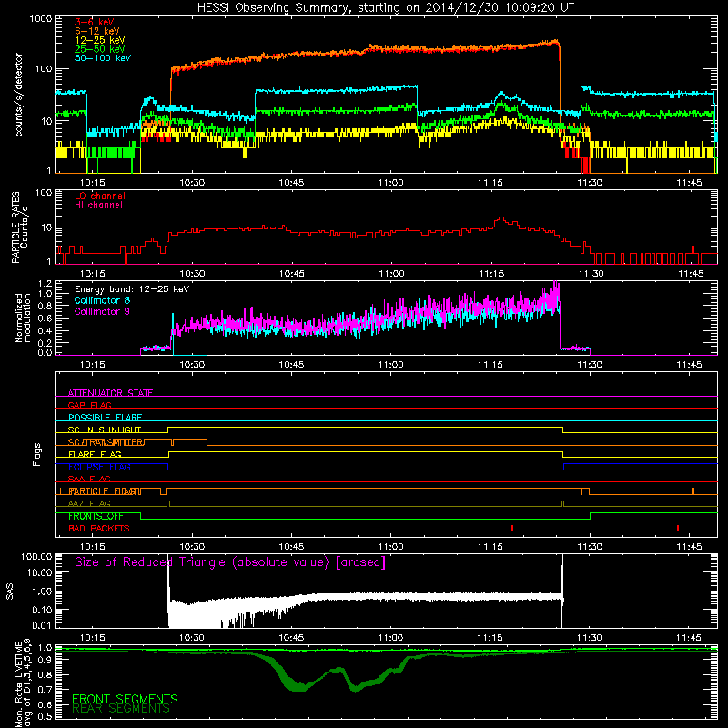Click the yellow 12-25 keV legend entry
This screenshot has width=728, height=728.
(x=100, y=40)
